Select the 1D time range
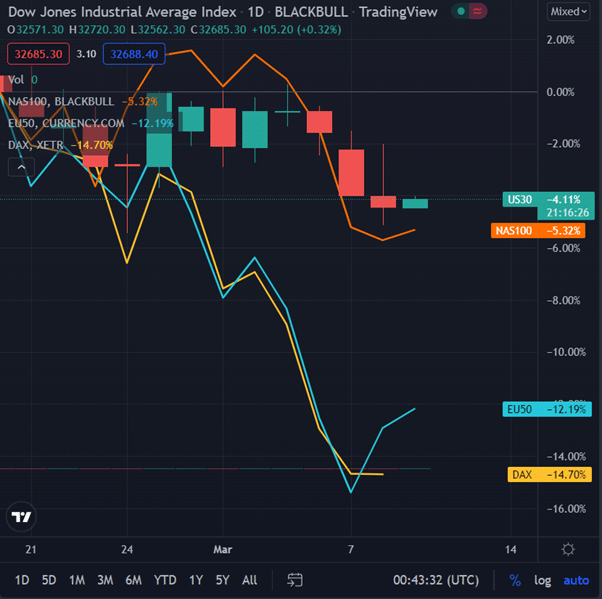This screenshot has height=599, width=602. [22, 580]
